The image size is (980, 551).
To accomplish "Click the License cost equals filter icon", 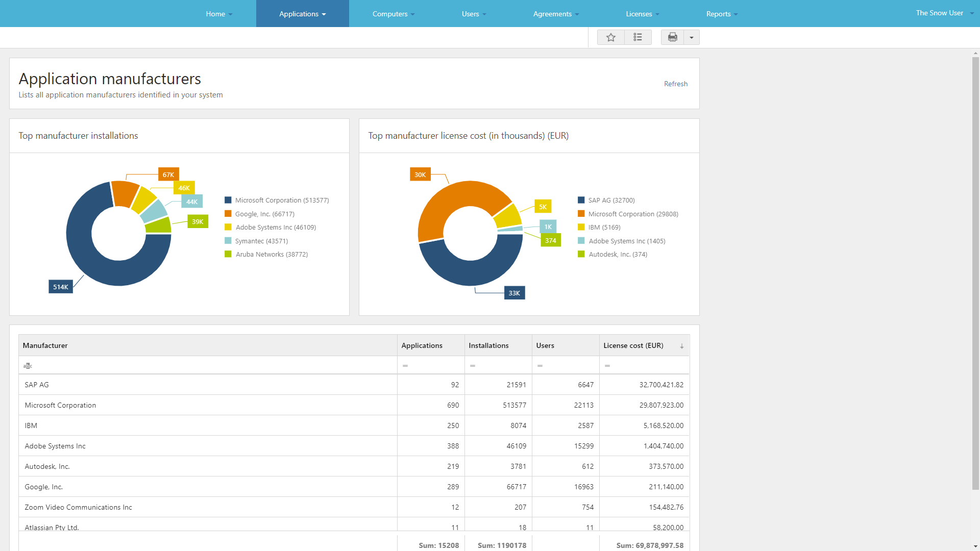I will [x=607, y=366].
